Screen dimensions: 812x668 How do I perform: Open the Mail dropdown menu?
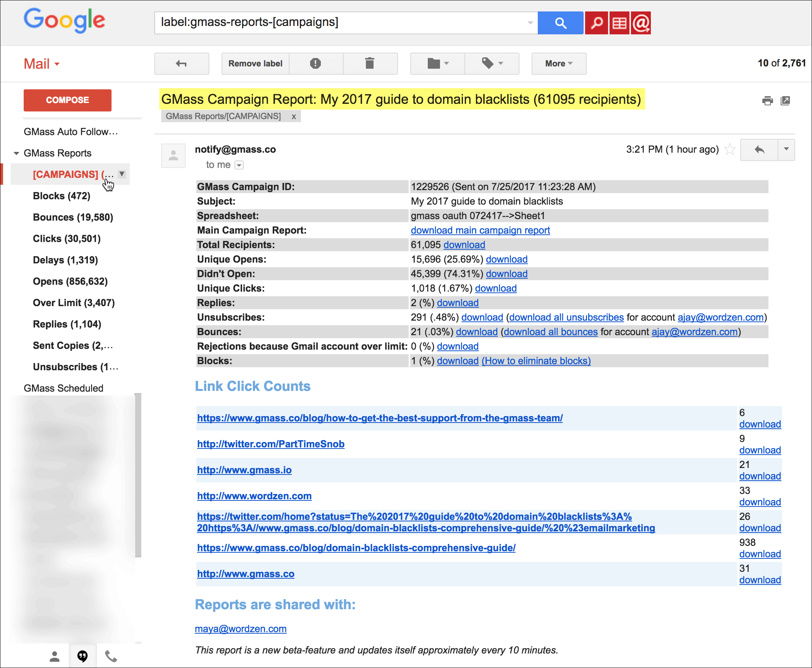point(42,64)
